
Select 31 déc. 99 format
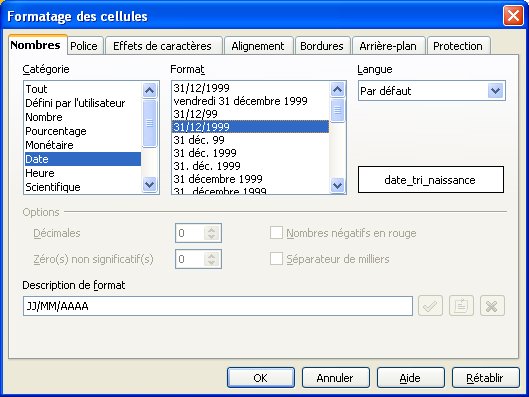[x=250, y=140]
